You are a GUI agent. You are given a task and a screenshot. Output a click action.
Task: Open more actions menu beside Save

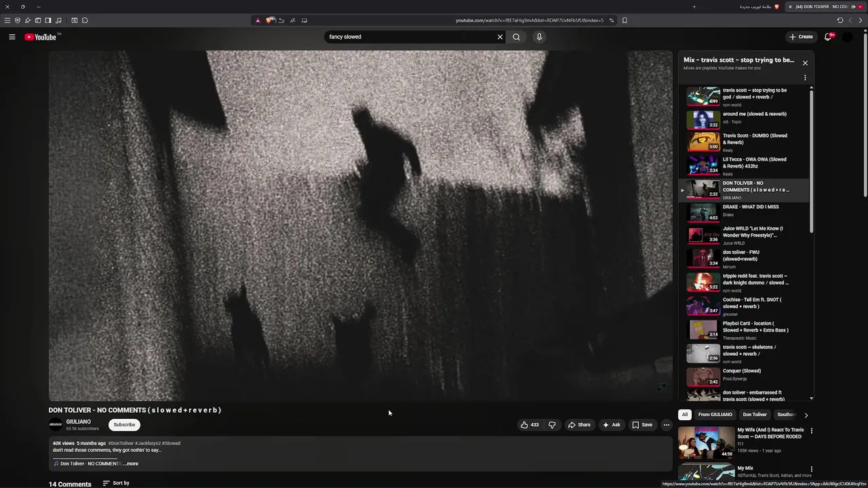point(667,425)
